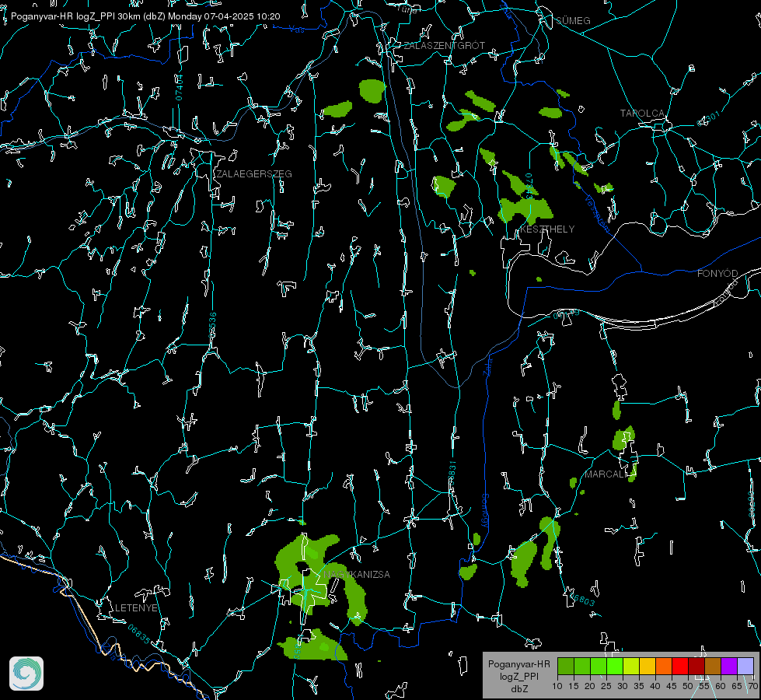Select the SÜMEG town label

click(573, 20)
